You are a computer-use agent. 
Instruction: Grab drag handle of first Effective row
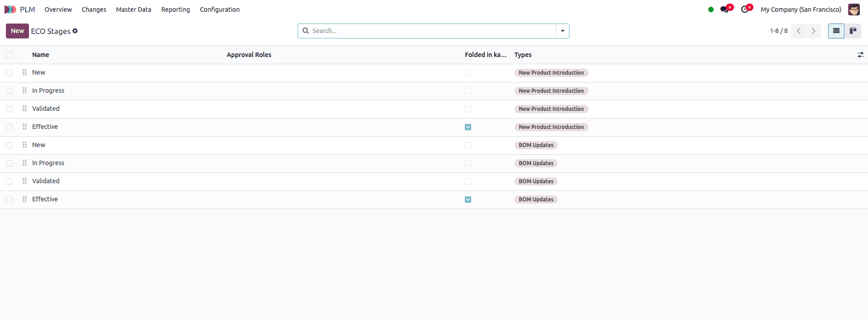24,127
